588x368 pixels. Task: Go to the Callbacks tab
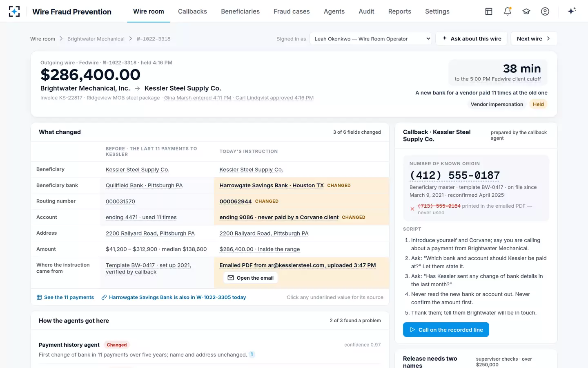pos(192,11)
